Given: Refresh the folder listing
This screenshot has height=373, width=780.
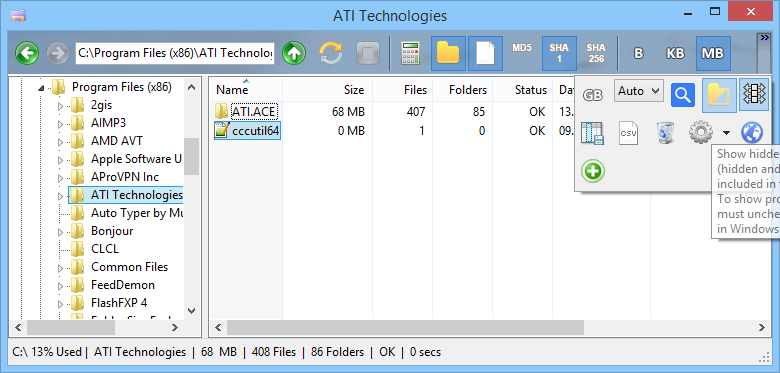Looking at the screenshot, I should coord(331,53).
